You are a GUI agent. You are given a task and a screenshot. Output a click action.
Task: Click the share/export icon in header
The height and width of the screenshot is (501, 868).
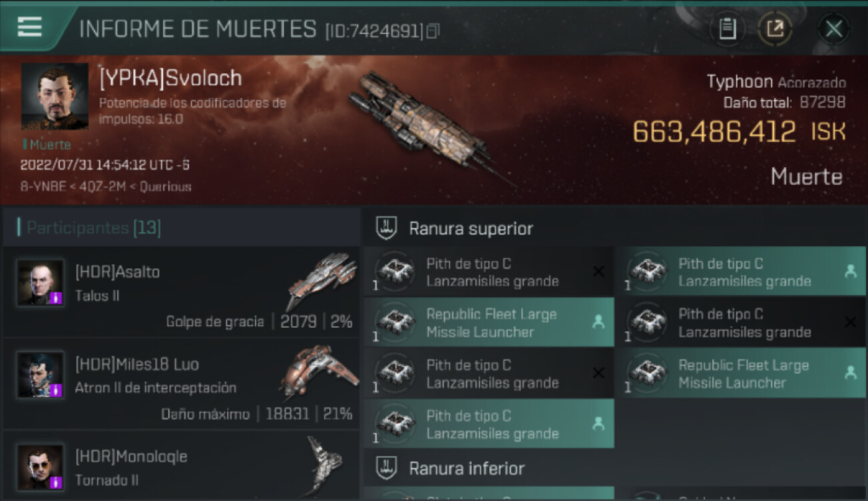(x=775, y=29)
